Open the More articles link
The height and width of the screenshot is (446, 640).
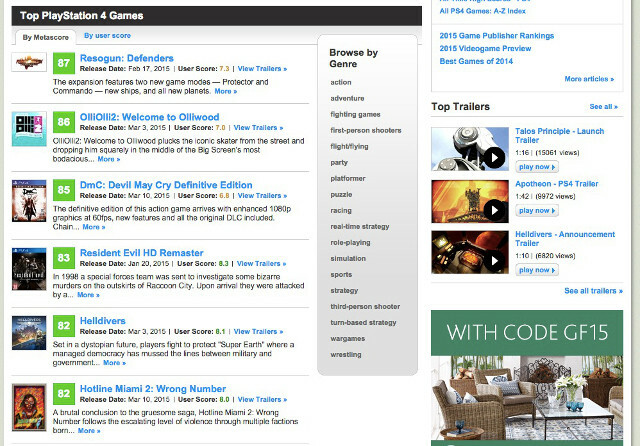[x=589, y=79]
